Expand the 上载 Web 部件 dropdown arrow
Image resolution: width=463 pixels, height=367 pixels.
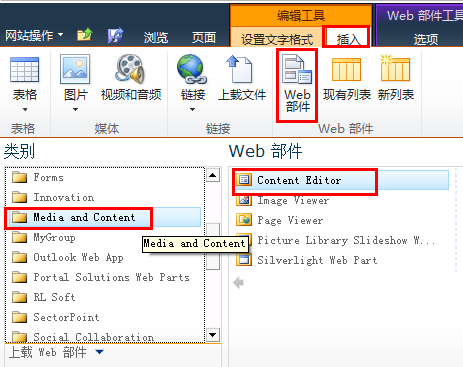(99, 352)
